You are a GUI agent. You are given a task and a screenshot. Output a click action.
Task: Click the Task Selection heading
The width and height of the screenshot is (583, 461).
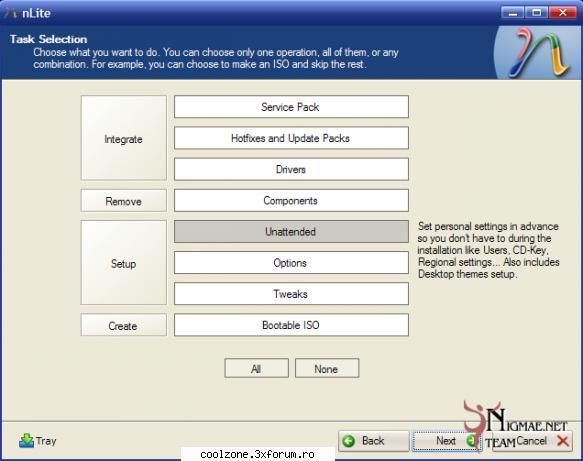tap(48, 39)
